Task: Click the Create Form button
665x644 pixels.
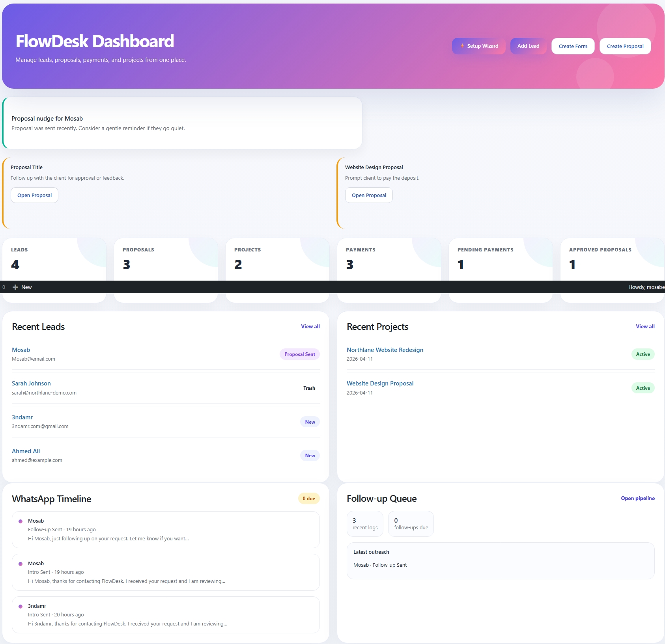Action: (x=573, y=46)
